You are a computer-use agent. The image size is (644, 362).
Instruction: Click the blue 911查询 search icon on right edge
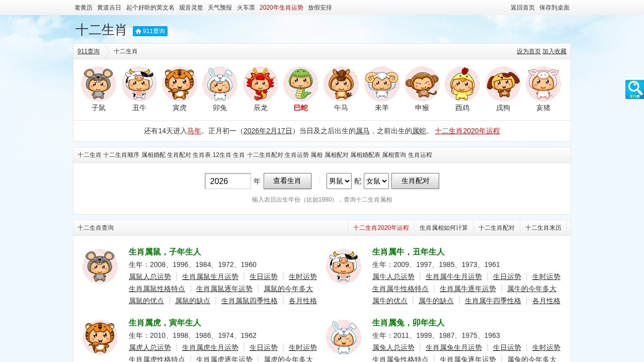[634, 89]
